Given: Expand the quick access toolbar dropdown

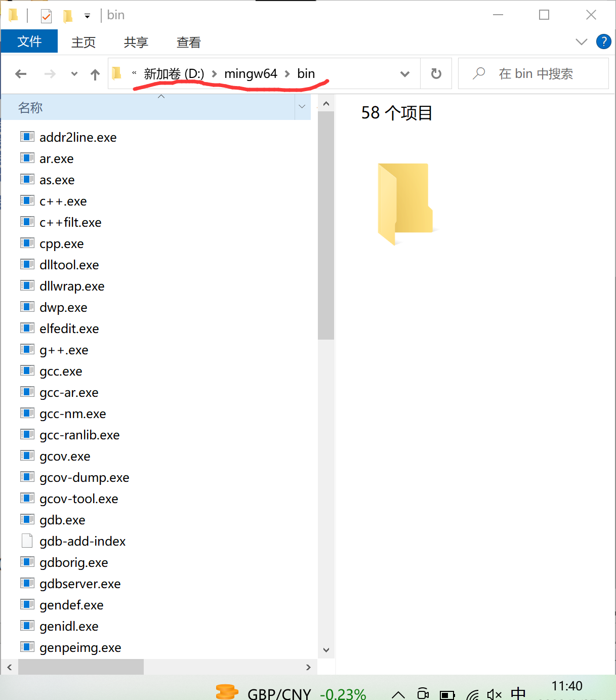Looking at the screenshot, I should (x=87, y=16).
